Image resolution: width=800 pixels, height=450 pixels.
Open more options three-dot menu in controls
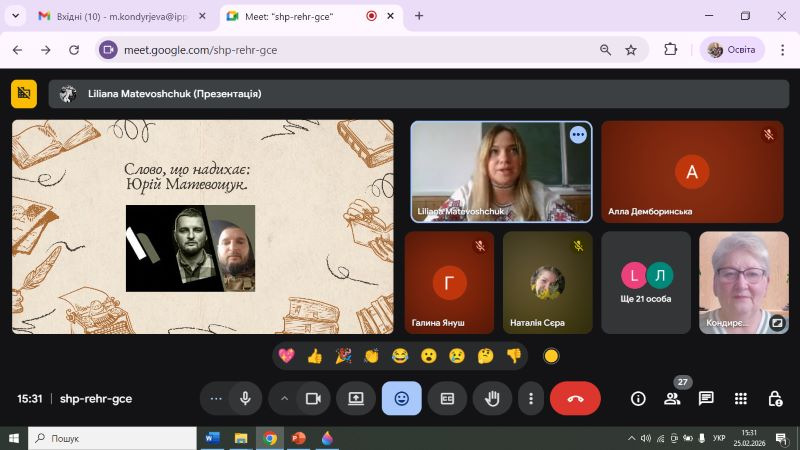[531, 398]
